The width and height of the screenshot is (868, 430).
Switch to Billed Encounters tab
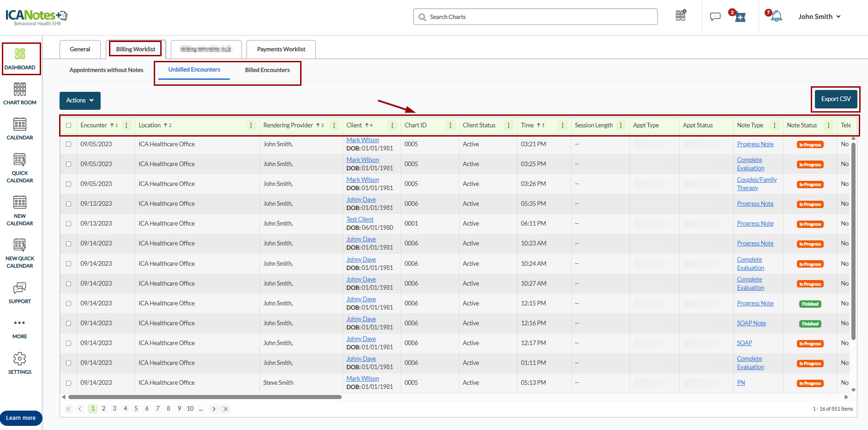tap(267, 70)
